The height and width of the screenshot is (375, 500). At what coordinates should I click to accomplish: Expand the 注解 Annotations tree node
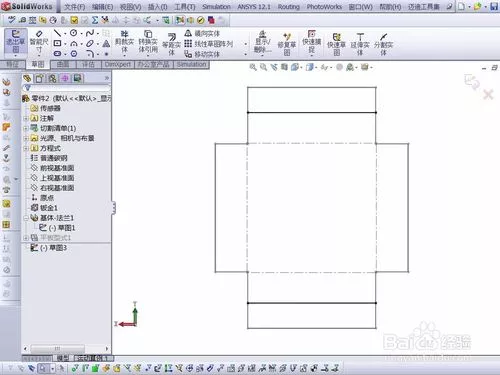click(x=26, y=118)
